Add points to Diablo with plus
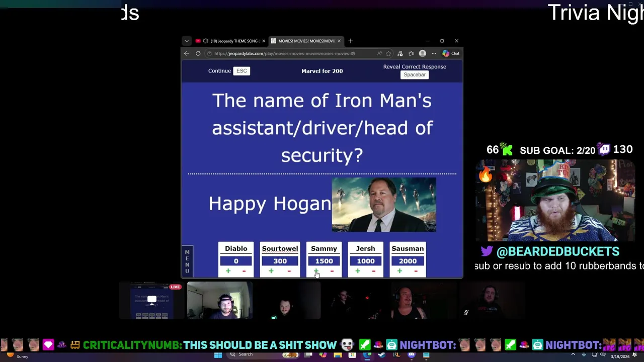The image size is (644, 362). click(x=228, y=271)
